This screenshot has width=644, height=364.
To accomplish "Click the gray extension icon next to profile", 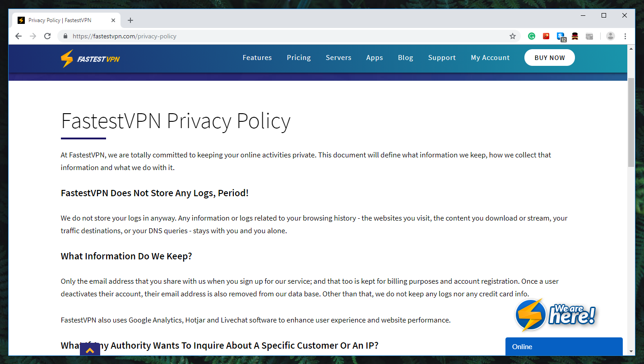I will click(x=589, y=36).
